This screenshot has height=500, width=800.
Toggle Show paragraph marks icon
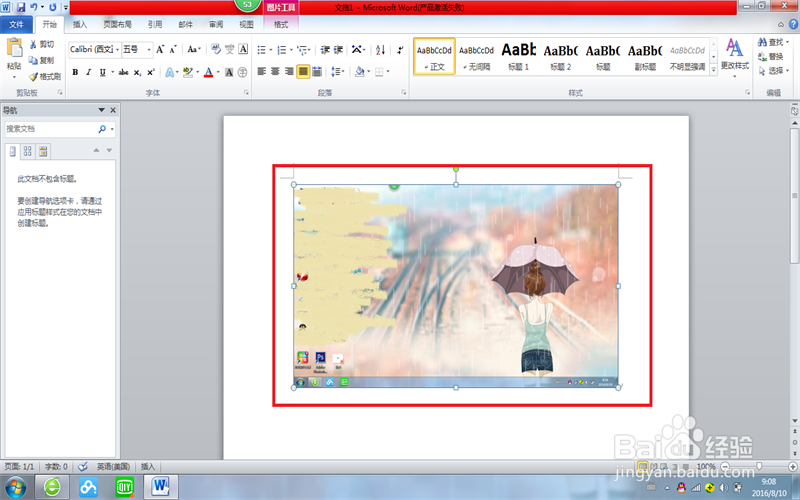click(x=401, y=49)
